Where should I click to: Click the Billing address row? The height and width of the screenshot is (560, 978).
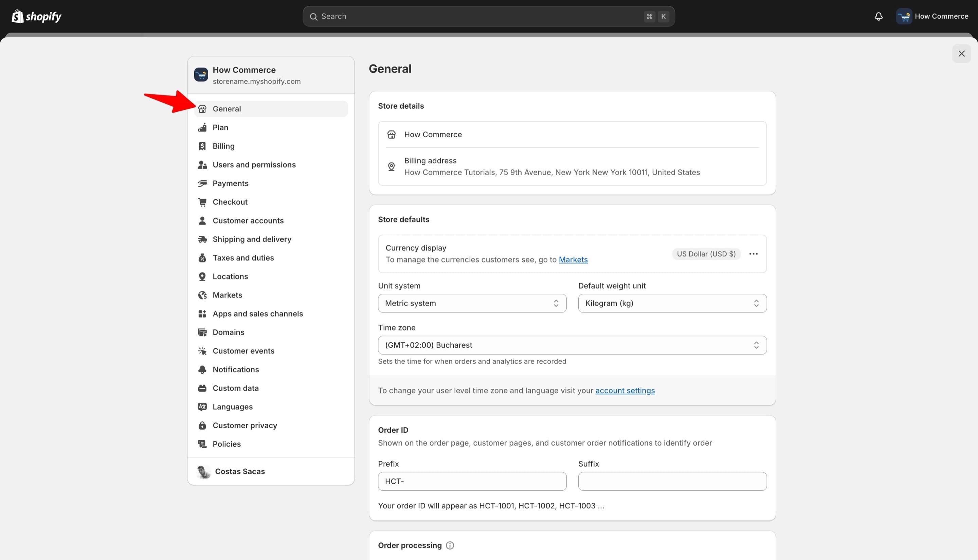[x=572, y=166]
